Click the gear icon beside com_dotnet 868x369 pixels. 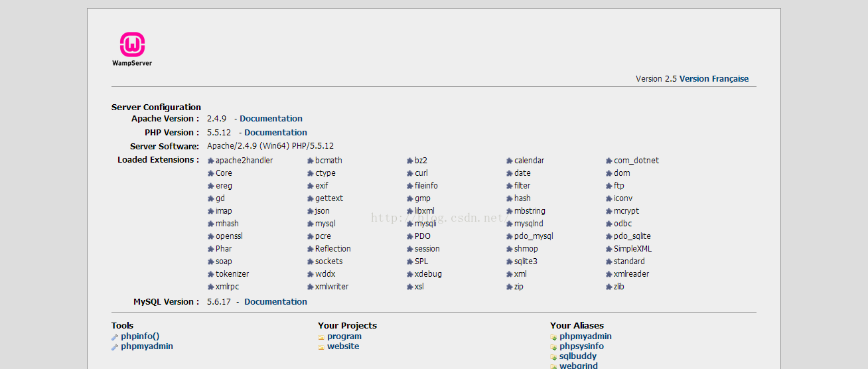click(609, 161)
